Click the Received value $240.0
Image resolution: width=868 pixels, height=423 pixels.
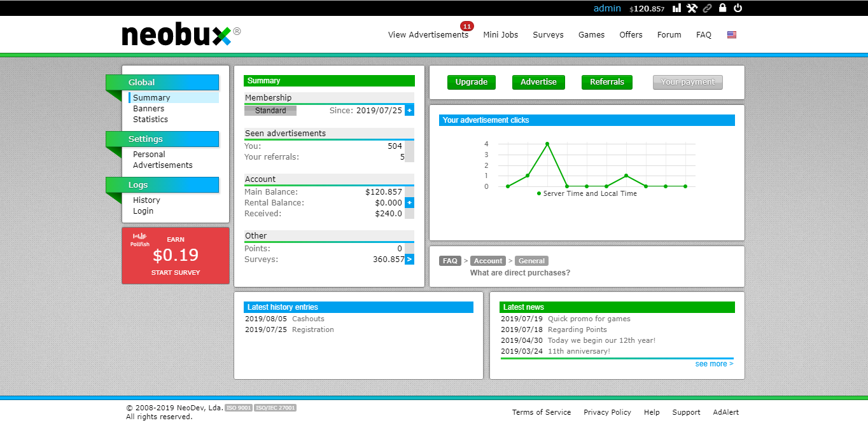tap(389, 214)
